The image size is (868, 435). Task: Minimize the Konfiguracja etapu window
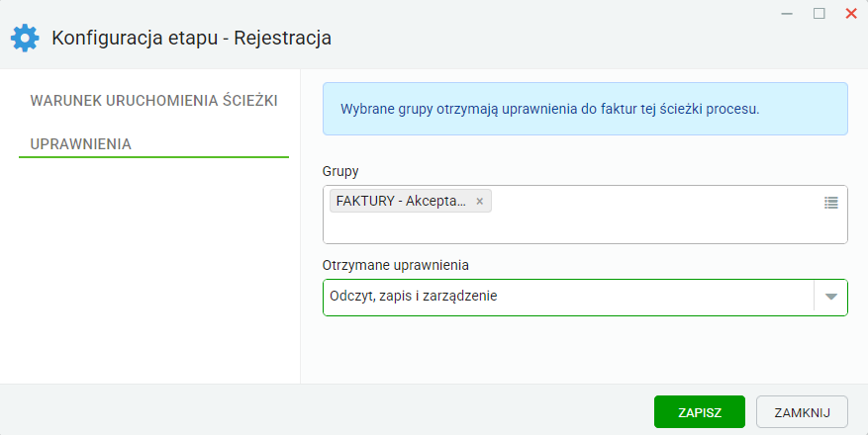[x=787, y=14]
